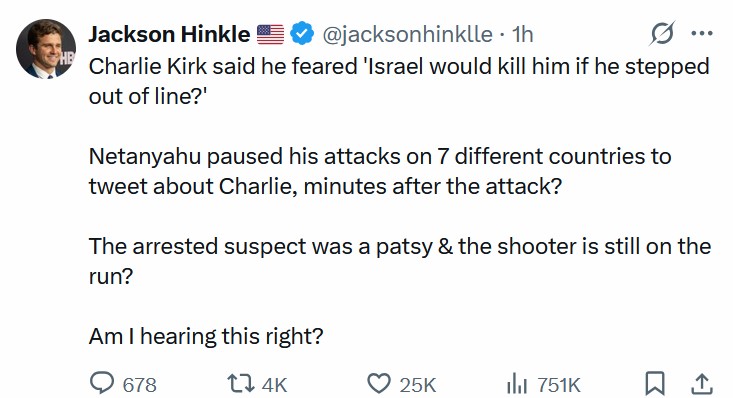Click the Netanyahu paragraph of the post text
733x398 pixels.
click(x=380, y=171)
